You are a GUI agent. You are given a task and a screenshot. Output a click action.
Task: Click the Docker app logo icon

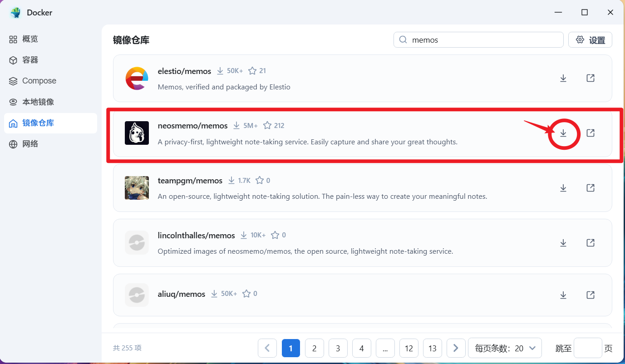click(x=15, y=12)
